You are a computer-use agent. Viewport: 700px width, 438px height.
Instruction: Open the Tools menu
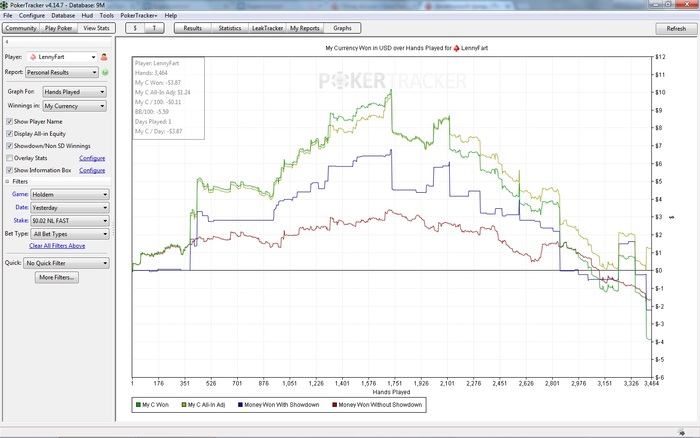click(106, 15)
